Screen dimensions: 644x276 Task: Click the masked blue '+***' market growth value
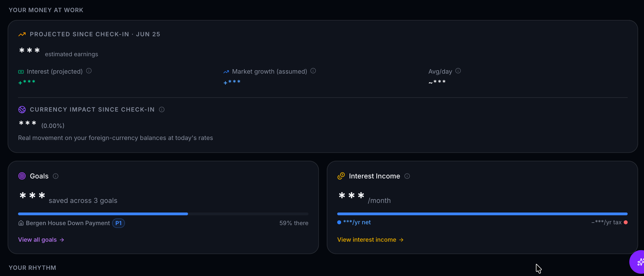click(x=232, y=82)
